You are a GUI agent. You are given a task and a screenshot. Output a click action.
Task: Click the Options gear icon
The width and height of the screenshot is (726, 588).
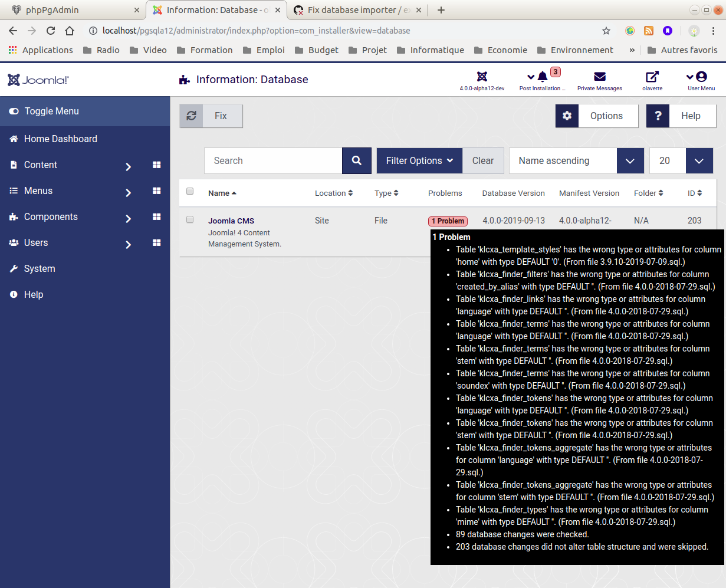coord(567,116)
